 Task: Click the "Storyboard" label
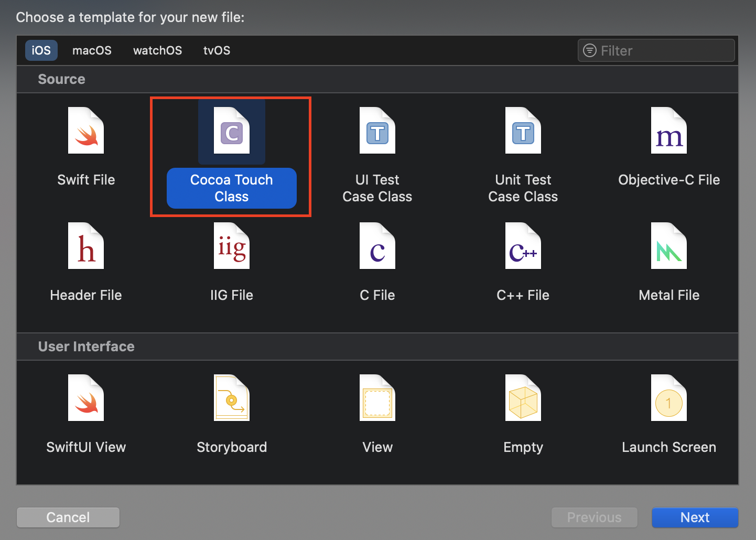coord(232,447)
